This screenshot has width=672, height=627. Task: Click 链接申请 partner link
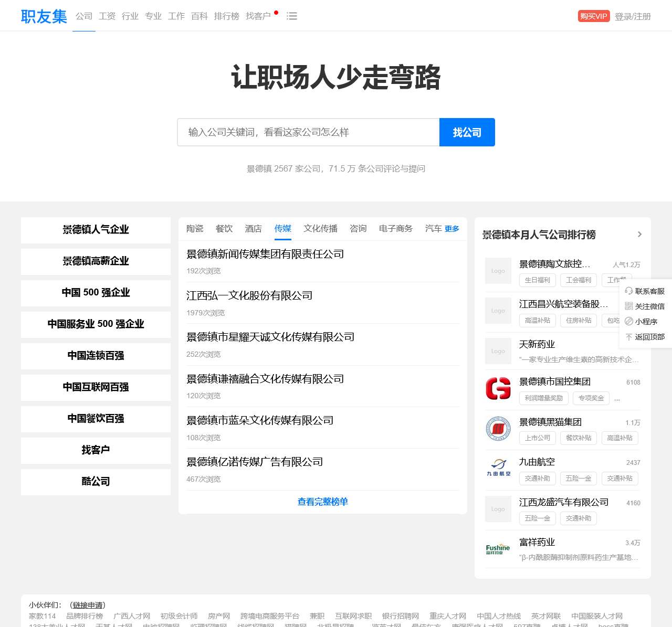pos(88,605)
